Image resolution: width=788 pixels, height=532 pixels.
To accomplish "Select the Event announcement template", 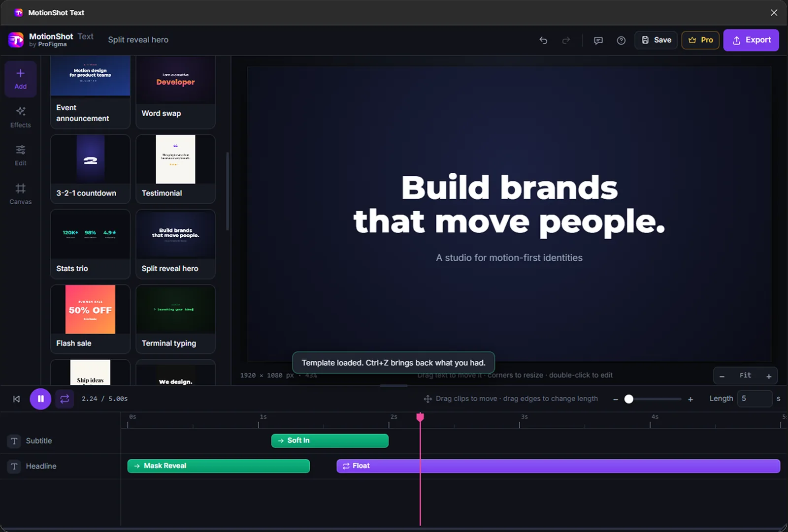I will pyautogui.click(x=90, y=92).
